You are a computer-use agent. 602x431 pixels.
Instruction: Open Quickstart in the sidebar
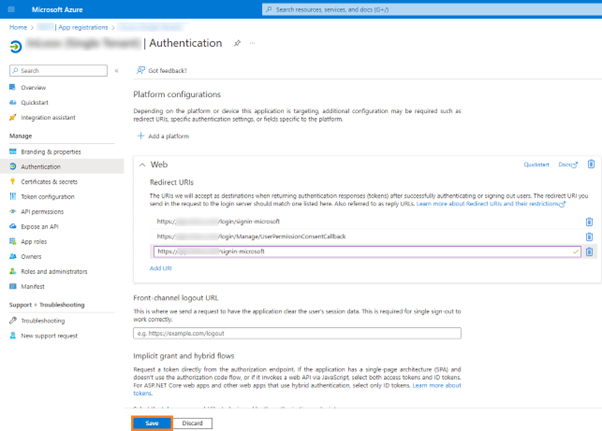pyautogui.click(x=35, y=102)
